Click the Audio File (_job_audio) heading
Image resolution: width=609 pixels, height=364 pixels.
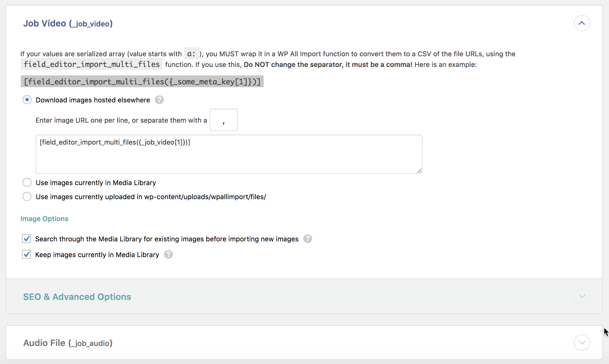pyautogui.click(x=68, y=343)
